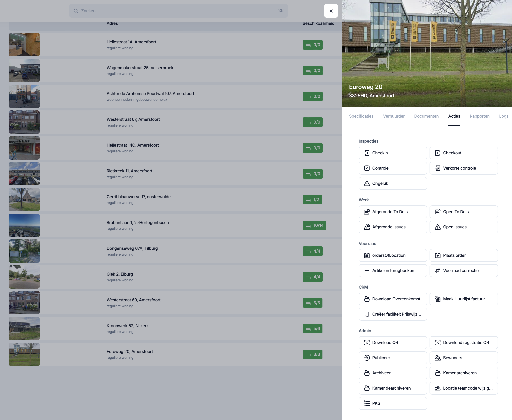The image size is (512, 420).
Task: Open the Documenten tab
Action: coord(426,116)
